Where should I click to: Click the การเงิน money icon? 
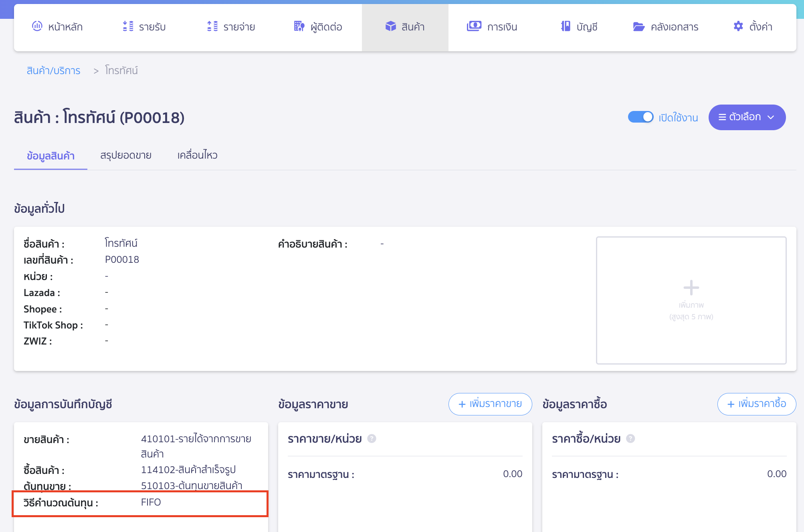pyautogui.click(x=474, y=26)
